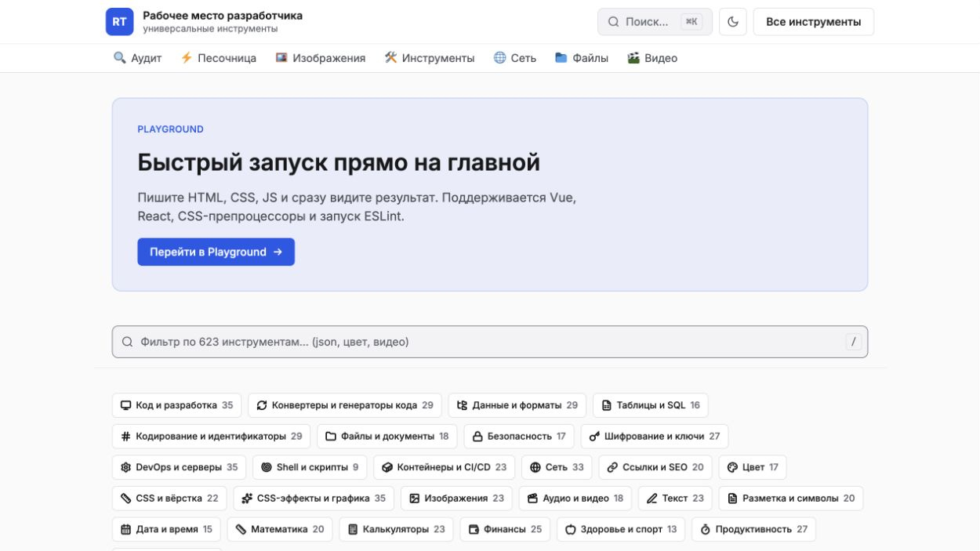Select Здоровье и спорт category
Image resolution: width=980 pixels, height=551 pixels.
pos(621,529)
